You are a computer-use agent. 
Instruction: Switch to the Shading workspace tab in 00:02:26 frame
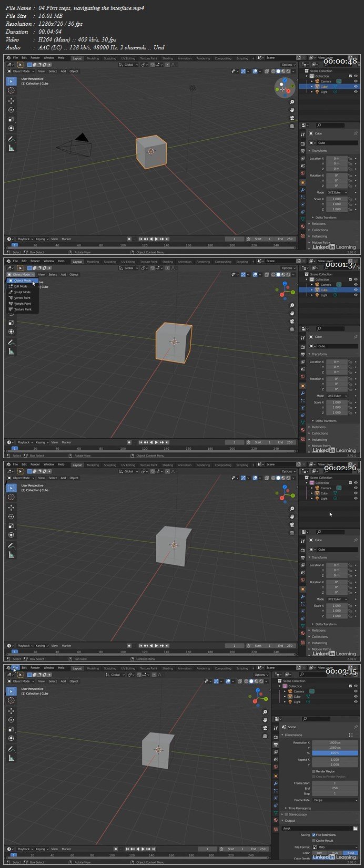pos(167,465)
